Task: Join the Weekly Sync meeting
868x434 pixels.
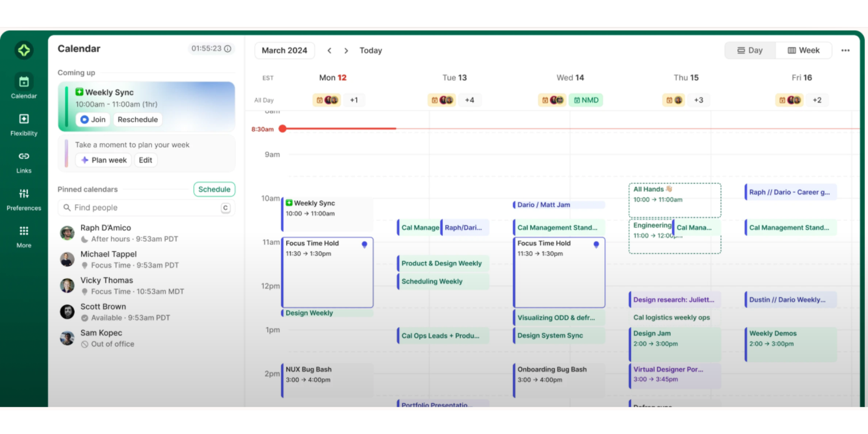Action: 92,119
